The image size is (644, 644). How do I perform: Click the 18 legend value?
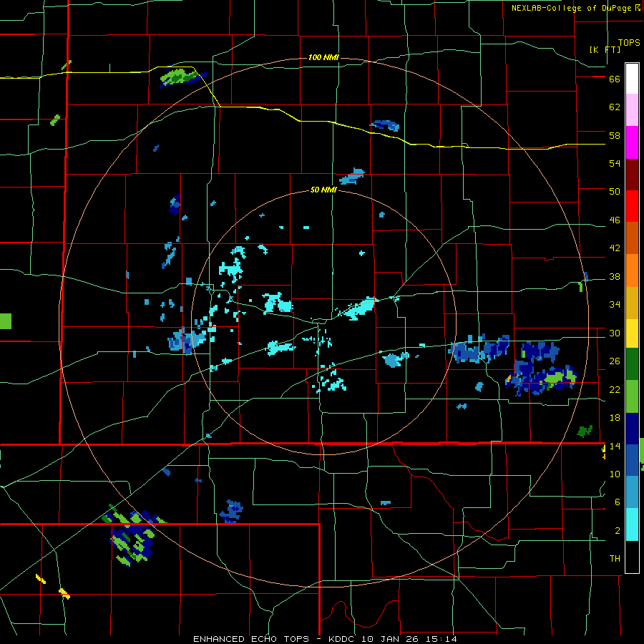(x=615, y=418)
